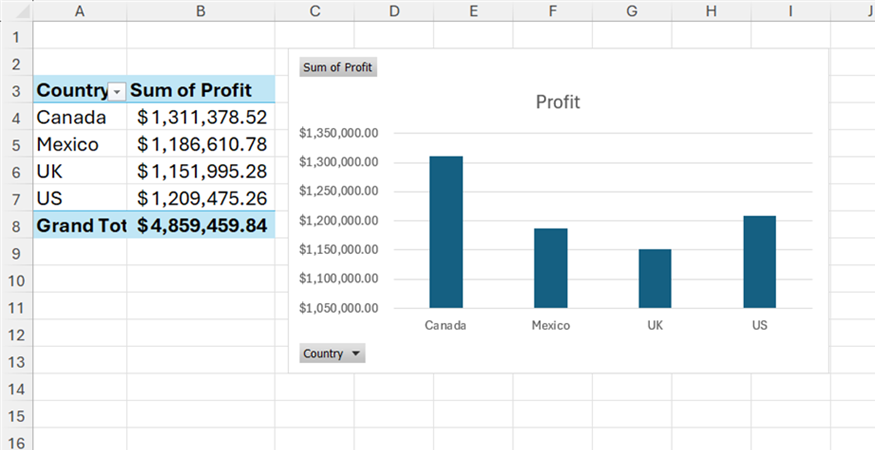Click the Mexico category axis label
Screen dimensions: 875x450
click(x=551, y=325)
